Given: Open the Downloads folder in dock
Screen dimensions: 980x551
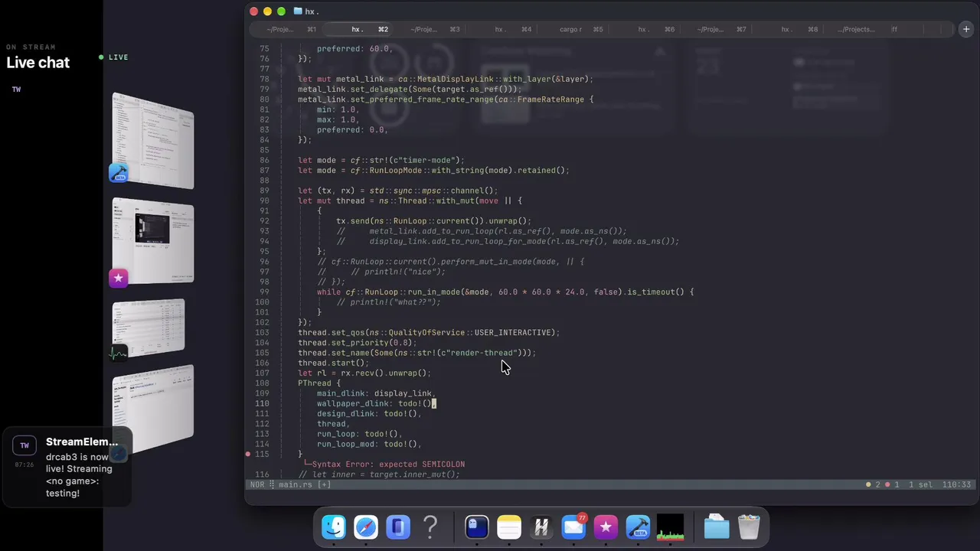Looking at the screenshot, I should point(717,527).
